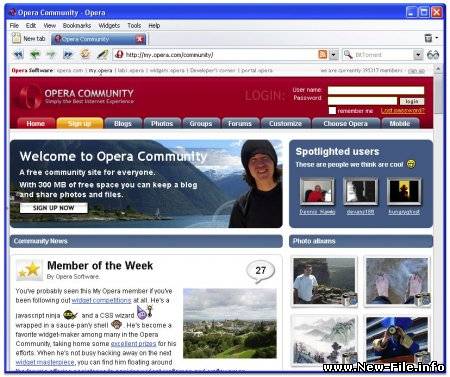This screenshot has height=377, width=450.
Task: Open the Sign up site tab
Action: (79, 123)
